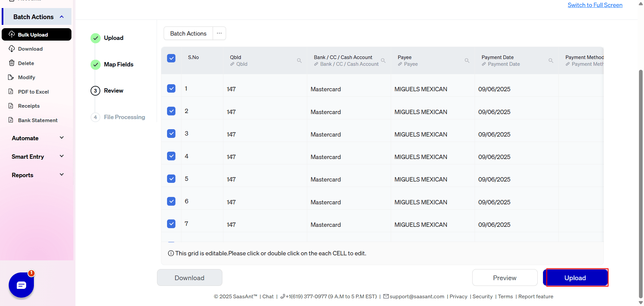The height and width of the screenshot is (306, 644).
Task: Click the Upload step checkmark icon
Action: point(96,38)
